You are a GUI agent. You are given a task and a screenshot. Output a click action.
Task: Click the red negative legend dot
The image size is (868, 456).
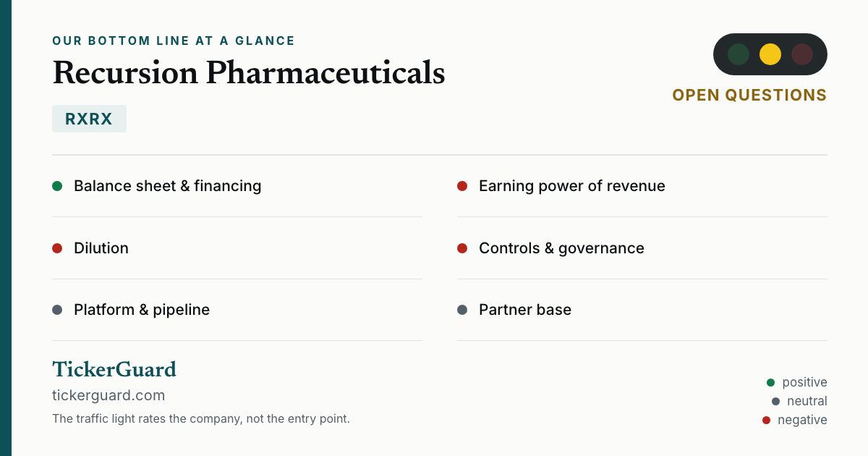(766, 420)
